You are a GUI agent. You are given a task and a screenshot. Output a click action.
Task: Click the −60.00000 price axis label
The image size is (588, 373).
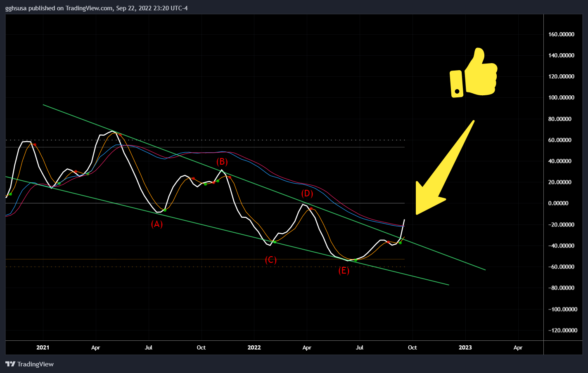(561, 267)
